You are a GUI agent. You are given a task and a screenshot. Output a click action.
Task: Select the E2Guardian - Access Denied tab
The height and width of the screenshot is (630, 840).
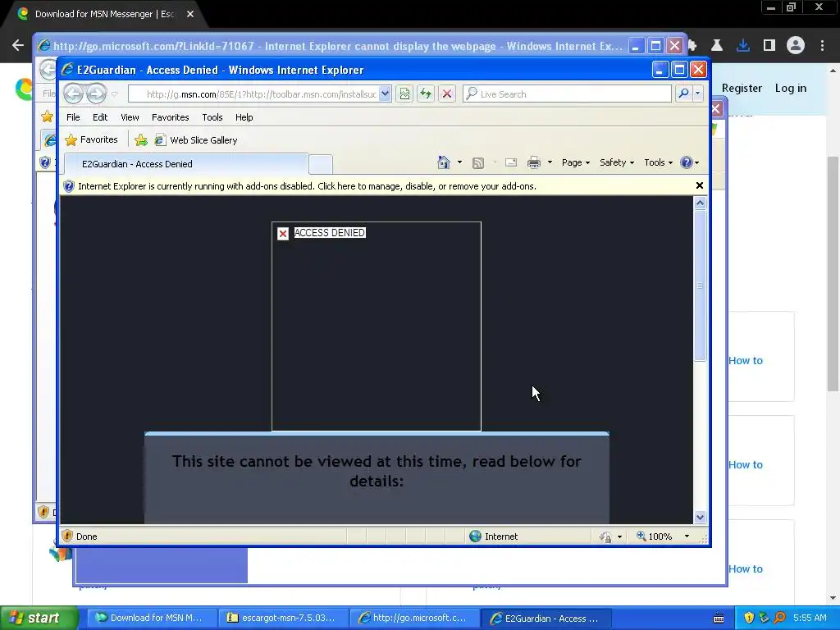click(x=186, y=164)
